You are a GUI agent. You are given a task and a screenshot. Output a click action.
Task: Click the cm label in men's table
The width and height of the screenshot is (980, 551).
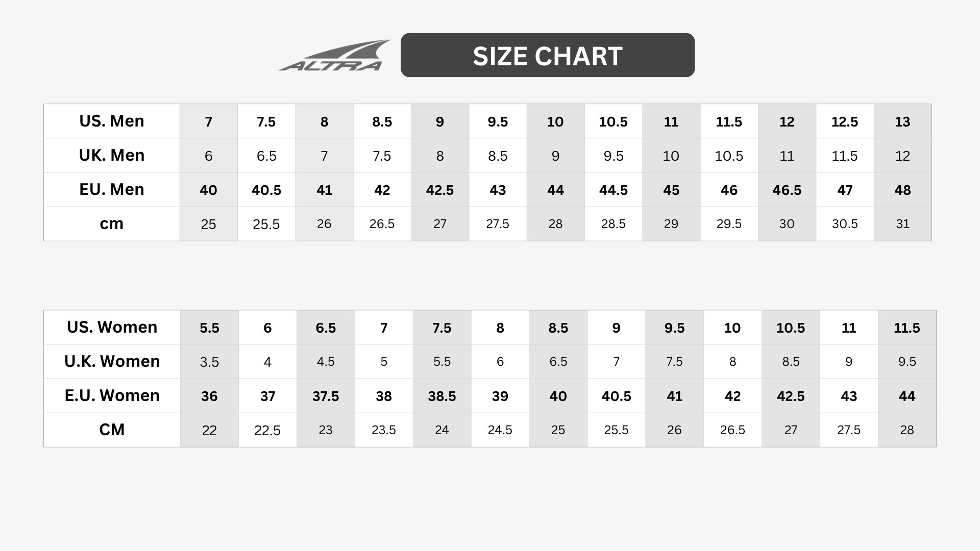[x=112, y=224]
